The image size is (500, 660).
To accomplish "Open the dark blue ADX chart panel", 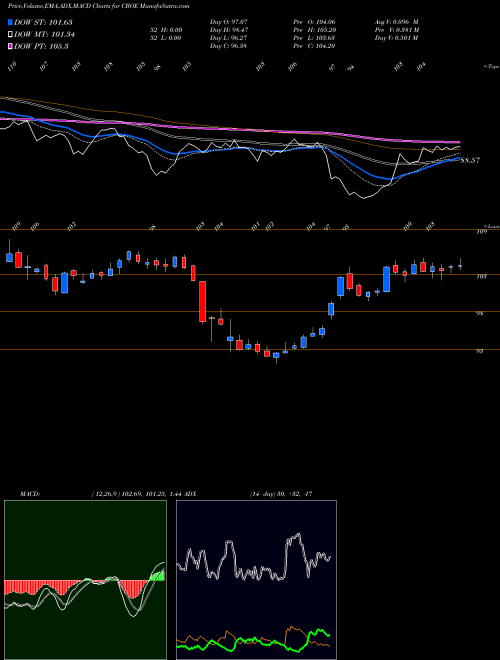I will [256, 580].
